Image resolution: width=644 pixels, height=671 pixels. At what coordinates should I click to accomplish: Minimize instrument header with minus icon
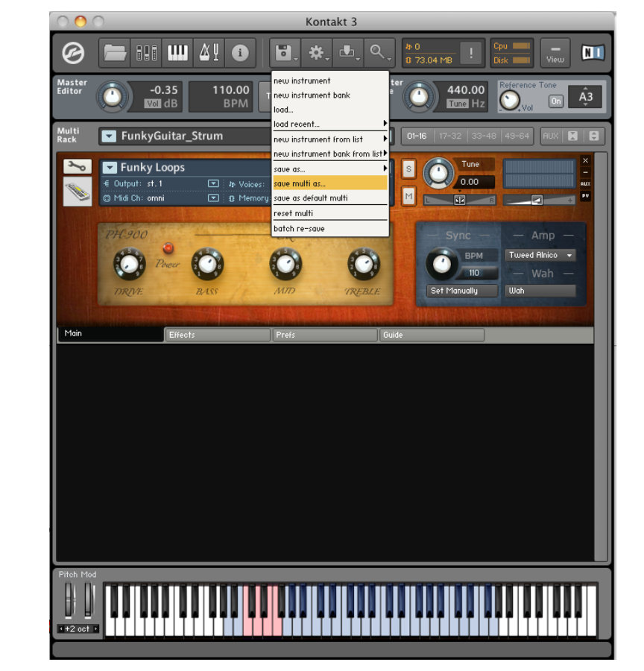click(585, 172)
